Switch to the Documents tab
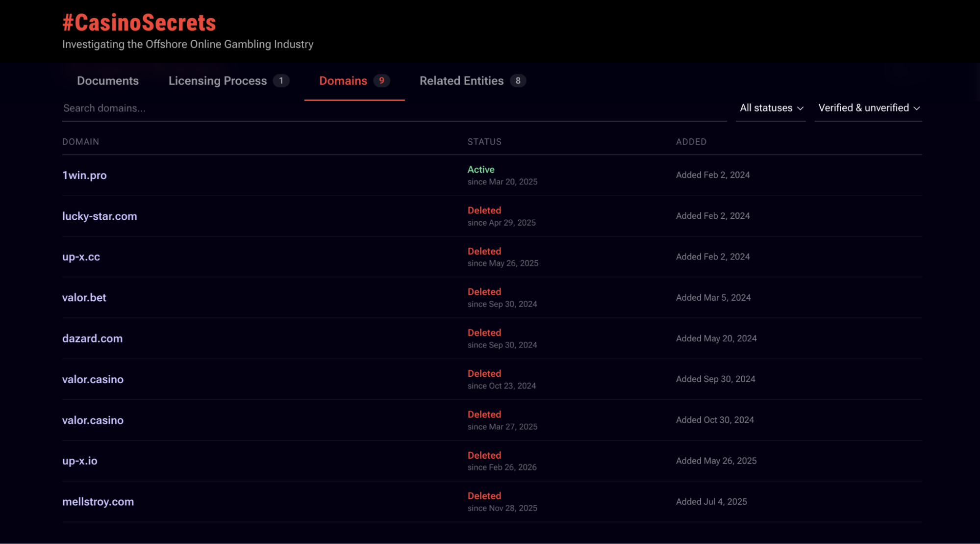The image size is (980, 544). (x=108, y=81)
